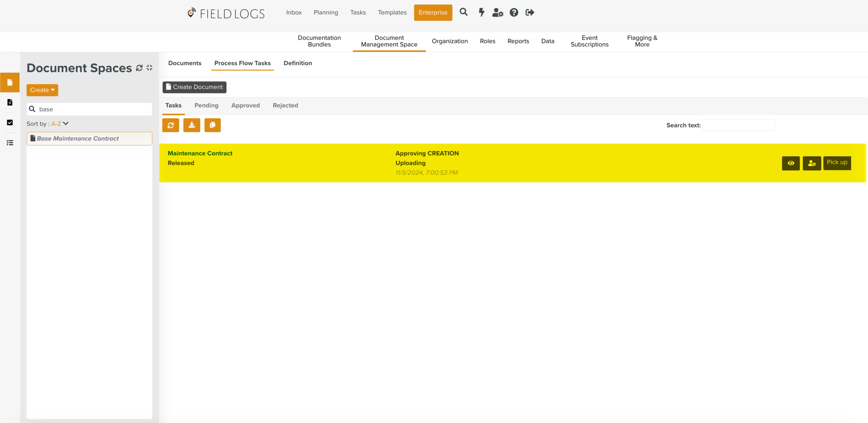Click in the Search text input field

pyautogui.click(x=738, y=125)
